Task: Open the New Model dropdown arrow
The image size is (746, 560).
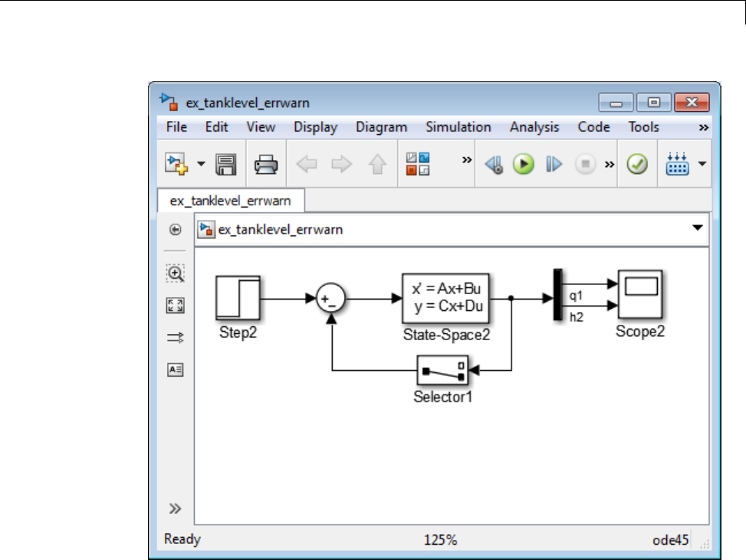Action: pos(201,164)
